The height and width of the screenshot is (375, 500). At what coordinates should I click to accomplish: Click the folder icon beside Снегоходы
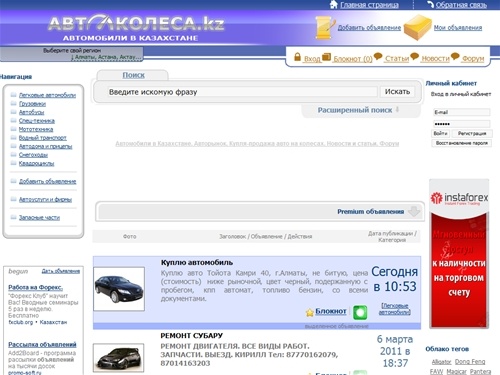click(14, 155)
